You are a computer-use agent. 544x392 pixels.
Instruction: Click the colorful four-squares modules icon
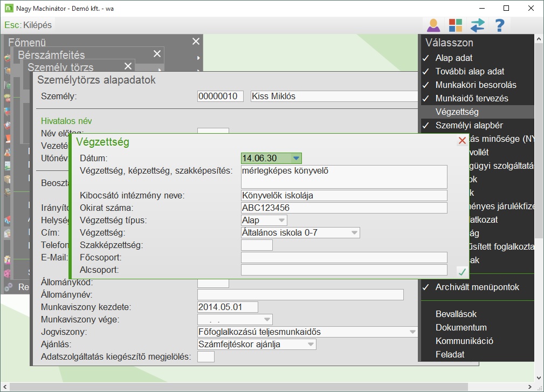click(455, 25)
